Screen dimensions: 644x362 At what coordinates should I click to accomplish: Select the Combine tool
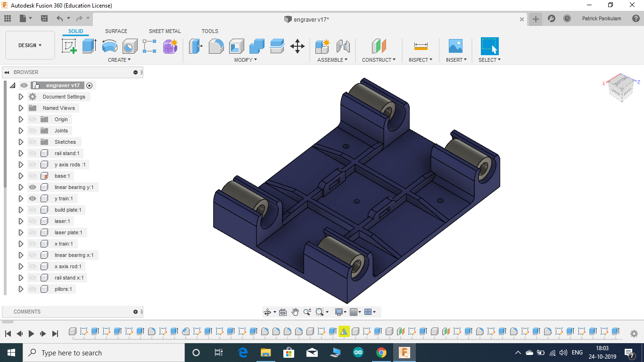(x=256, y=46)
